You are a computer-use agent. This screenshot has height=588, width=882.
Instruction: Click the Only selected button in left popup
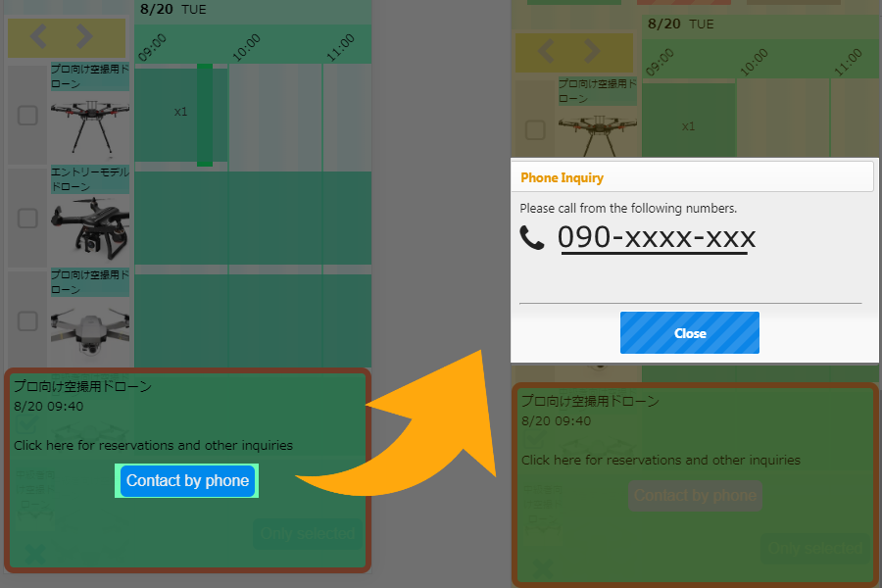pyautogui.click(x=308, y=534)
